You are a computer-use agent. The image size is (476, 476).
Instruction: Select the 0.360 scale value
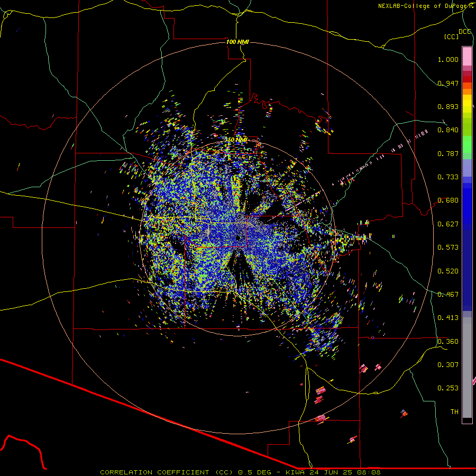pos(448,342)
